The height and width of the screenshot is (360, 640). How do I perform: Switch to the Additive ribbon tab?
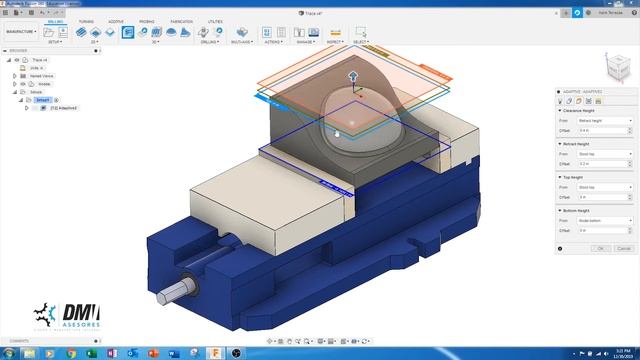[x=116, y=22]
